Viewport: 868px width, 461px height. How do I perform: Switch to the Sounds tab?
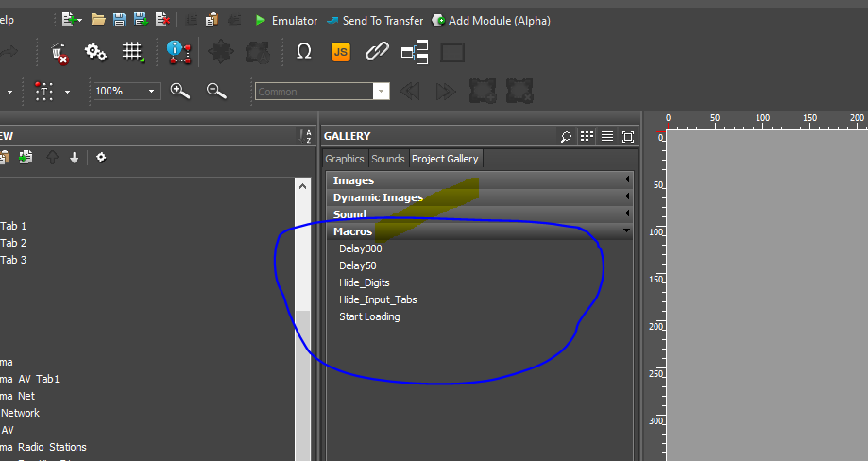387,159
